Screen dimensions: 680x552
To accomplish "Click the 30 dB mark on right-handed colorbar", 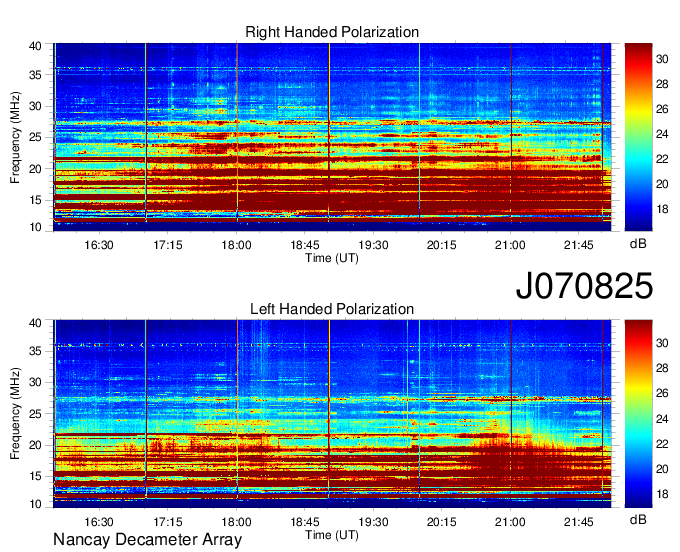I will pos(662,59).
